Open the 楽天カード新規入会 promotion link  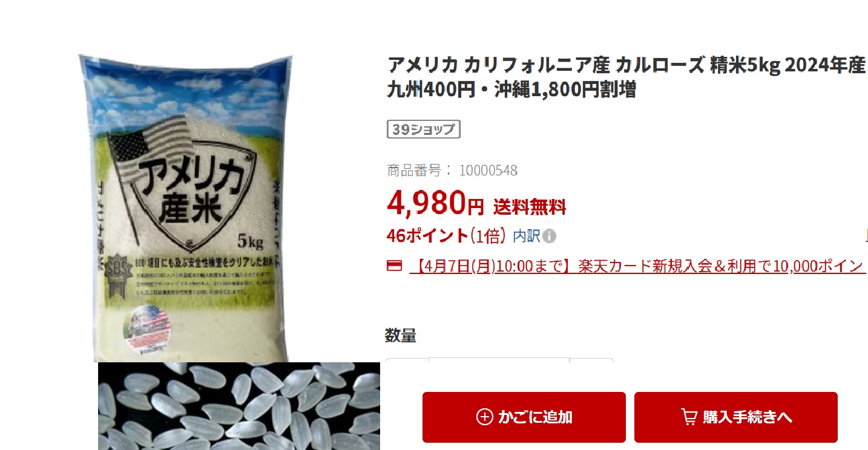point(637,266)
